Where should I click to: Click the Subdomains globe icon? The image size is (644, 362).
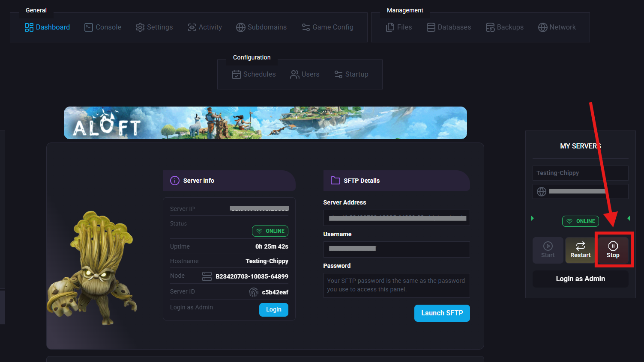[x=241, y=27]
